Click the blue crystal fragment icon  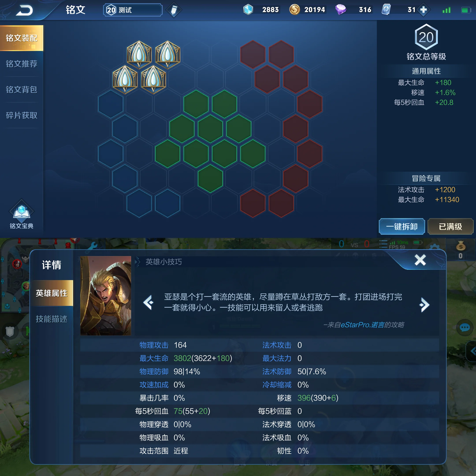[x=248, y=10]
